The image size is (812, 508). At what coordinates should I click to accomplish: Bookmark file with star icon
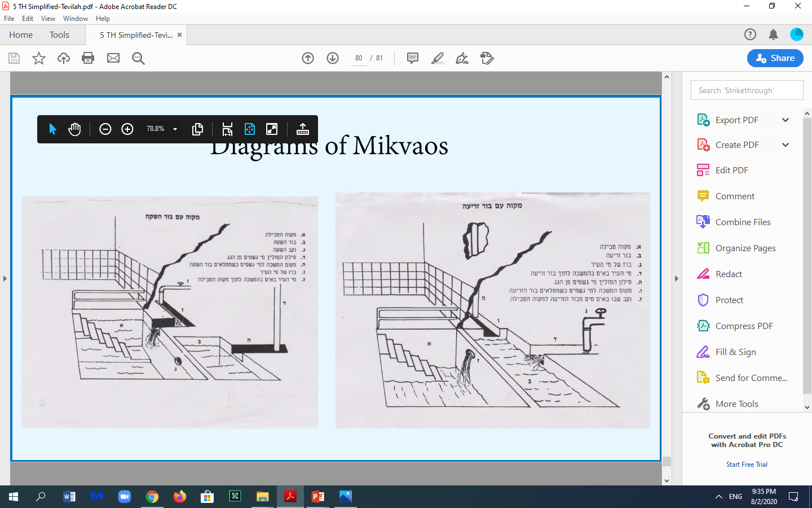(x=39, y=58)
